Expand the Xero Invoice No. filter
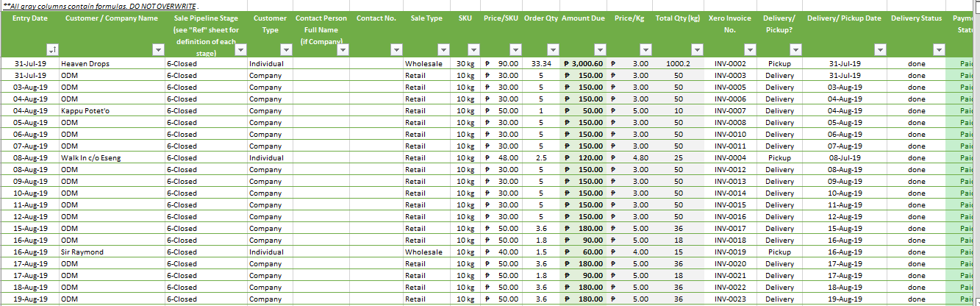This screenshot has height=306, width=980. pyautogui.click(x=750, y=49)
